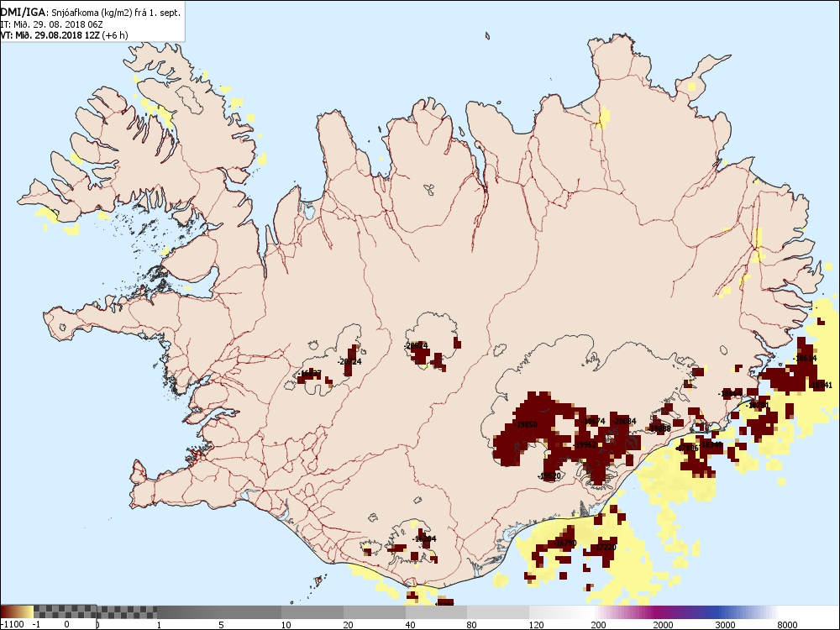Click the map value label '-19674'
This screenshot has height=630, width=840.
coord(593,422)
